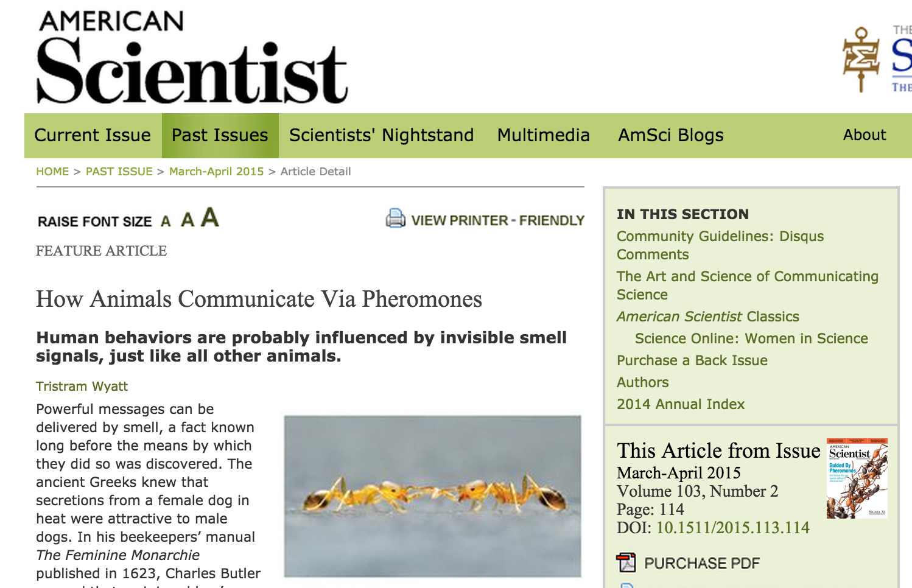Open Scientists' Nightstand section
This screenshot has width=912, height=588.
[381, 135]
